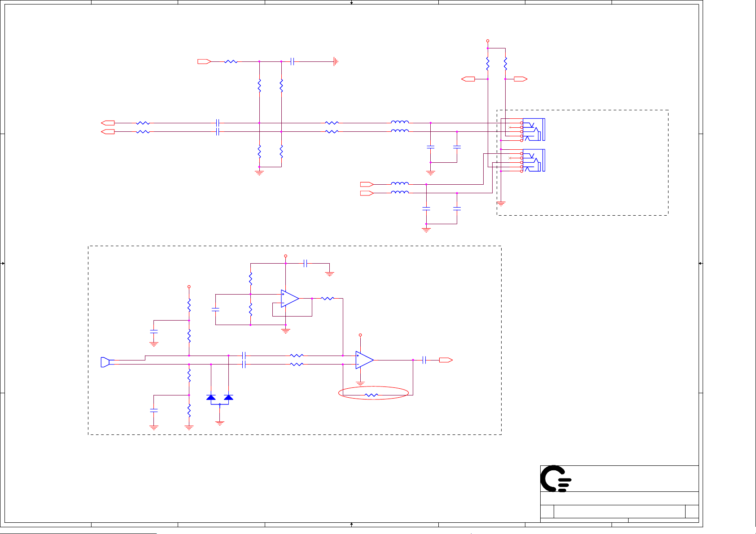Select the sideways ground symbol at top
This screenshot has width=756, height=534.
(x=336, y=61)
